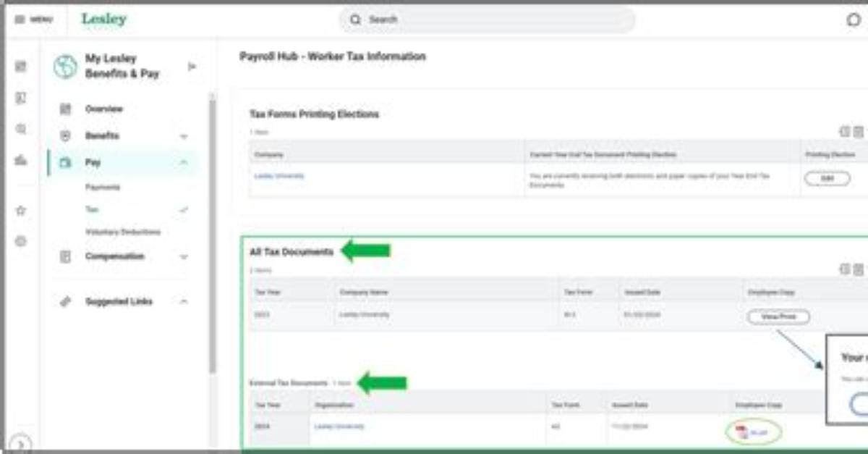
Task: Click the Payroll Hub - Worker Tax Information title
Action: pos(333,56)
